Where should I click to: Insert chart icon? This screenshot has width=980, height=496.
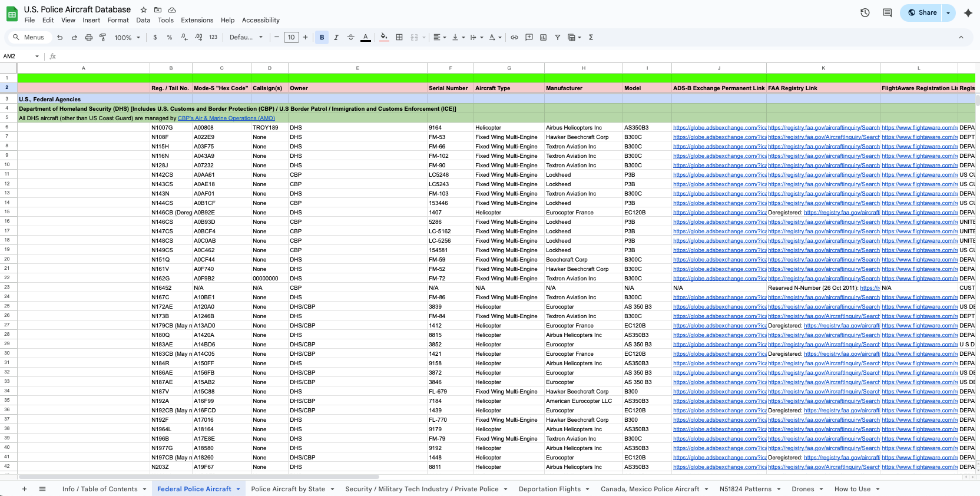pyautogui.click(x=543, y=37)
